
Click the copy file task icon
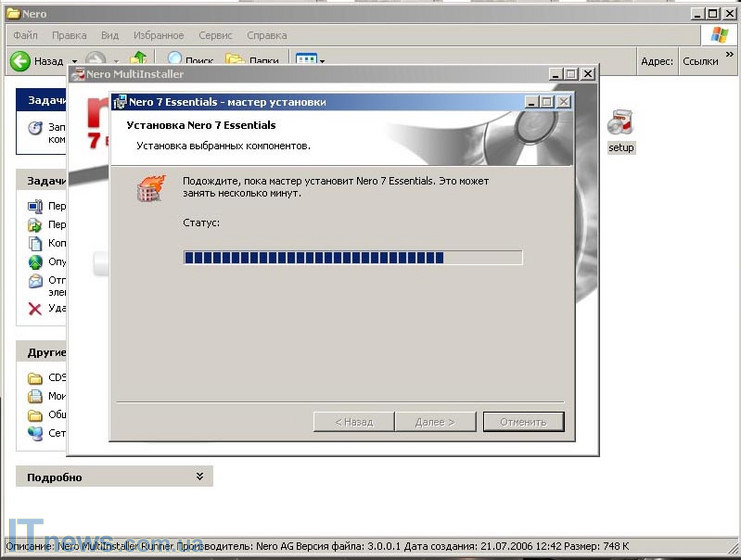tap(35, 243)
